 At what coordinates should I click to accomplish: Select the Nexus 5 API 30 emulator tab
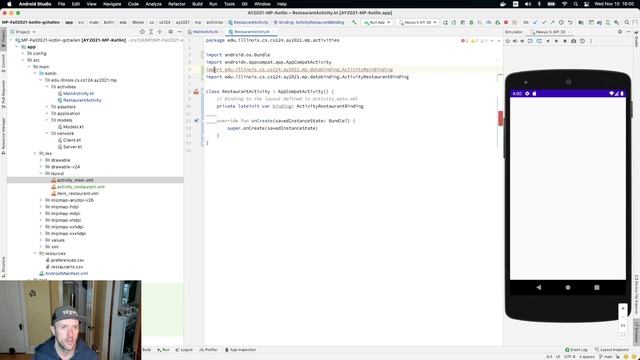click(x=550, y=32)
